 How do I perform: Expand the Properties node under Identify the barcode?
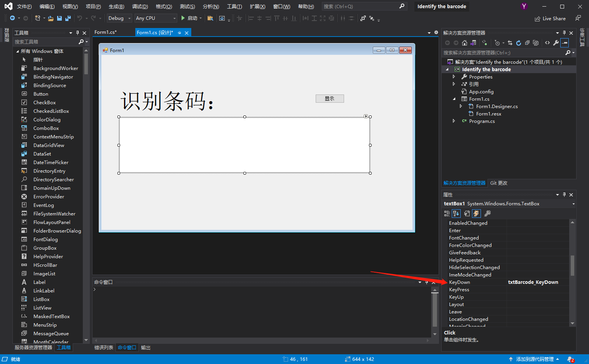[x=454, y=77]
